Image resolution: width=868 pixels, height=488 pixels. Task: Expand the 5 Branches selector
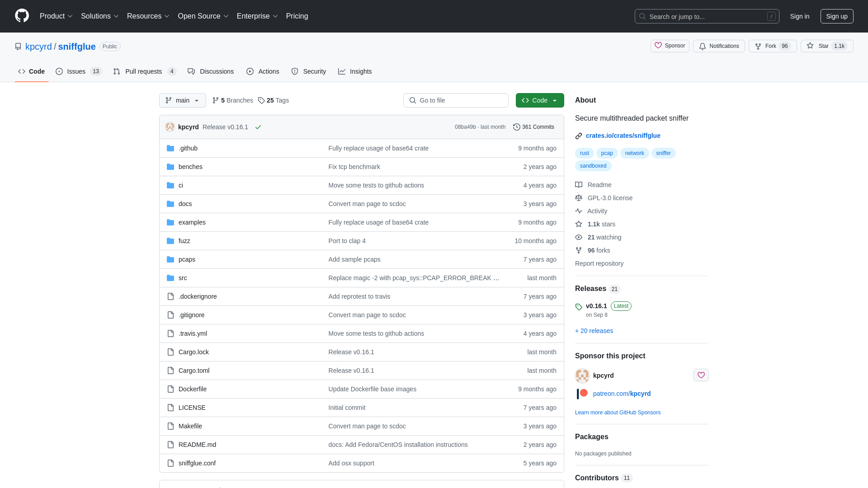232,100
